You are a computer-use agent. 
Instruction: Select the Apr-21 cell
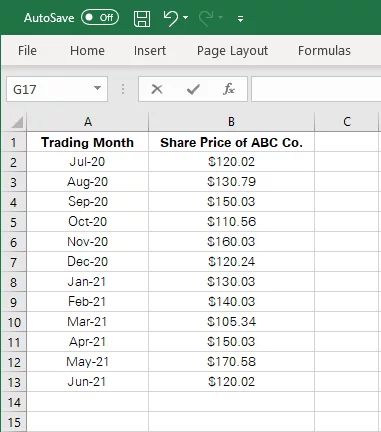[88, 342]
